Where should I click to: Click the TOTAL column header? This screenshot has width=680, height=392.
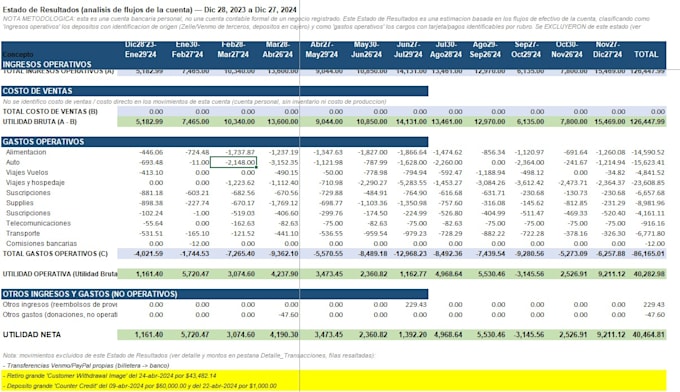coord(646,54)
